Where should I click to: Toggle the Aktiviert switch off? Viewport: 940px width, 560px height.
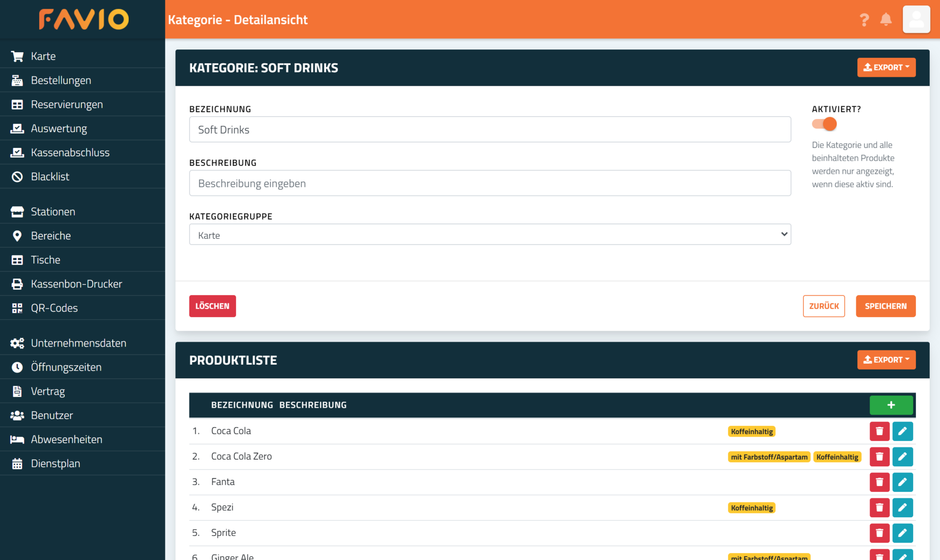coord(824,124)
